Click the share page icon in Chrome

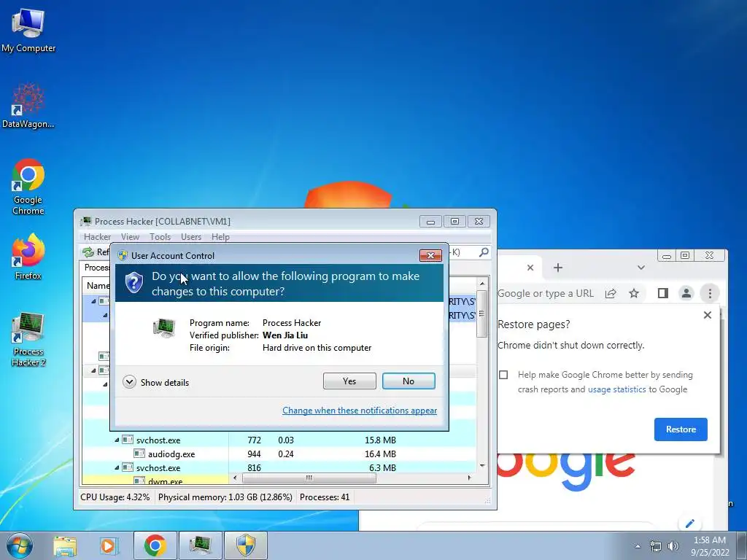point(611,293)
